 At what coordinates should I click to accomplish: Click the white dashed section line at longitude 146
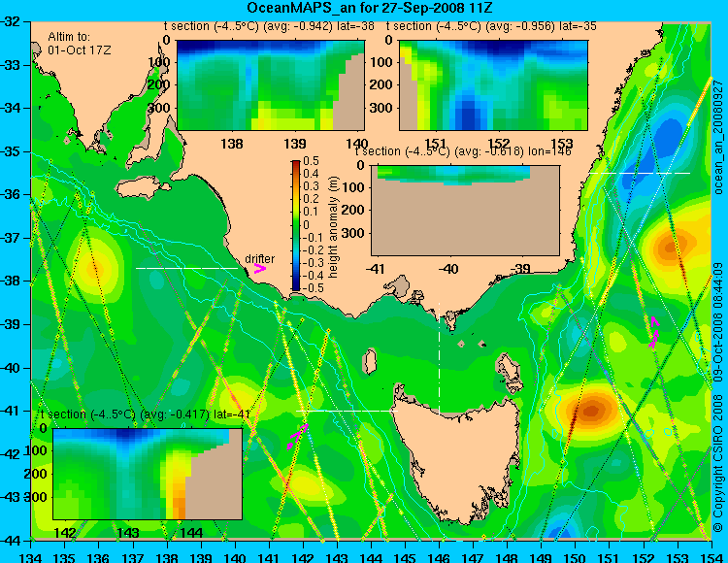click(x=439, y=358)
